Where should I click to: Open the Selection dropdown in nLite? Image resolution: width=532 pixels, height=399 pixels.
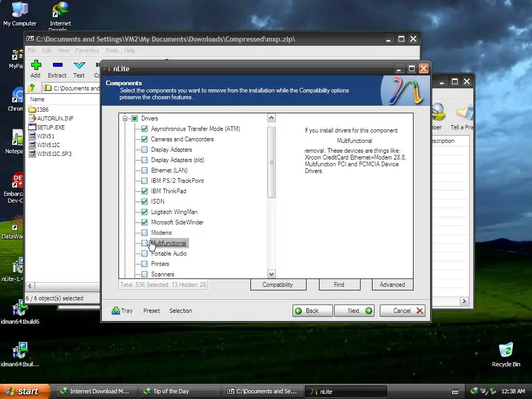(180, 311)
